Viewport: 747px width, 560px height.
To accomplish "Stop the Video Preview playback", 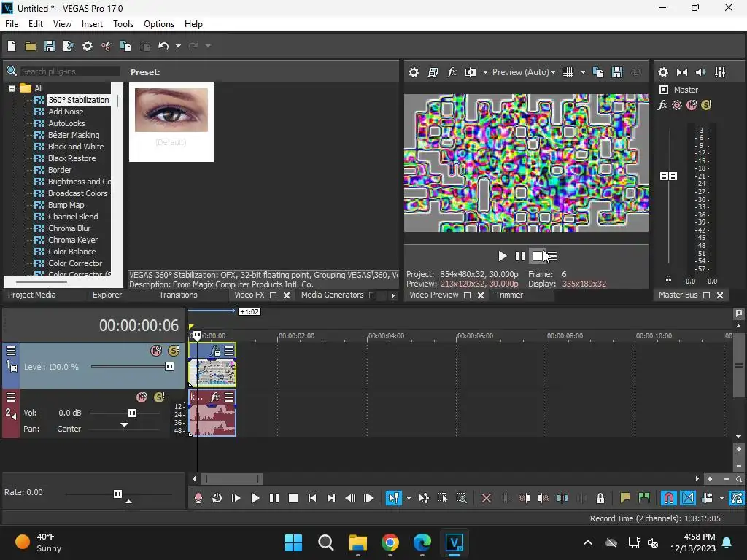I will [538, 256].
